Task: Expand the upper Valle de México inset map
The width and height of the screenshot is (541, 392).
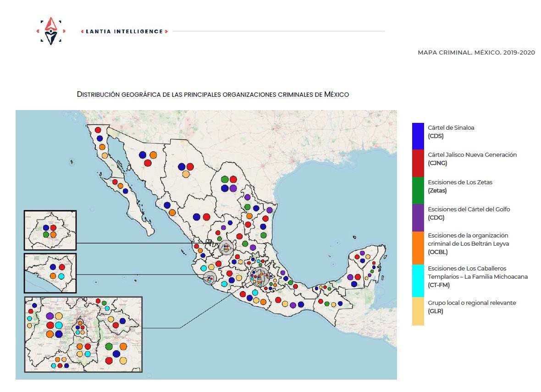Action: tap(49, 229)
